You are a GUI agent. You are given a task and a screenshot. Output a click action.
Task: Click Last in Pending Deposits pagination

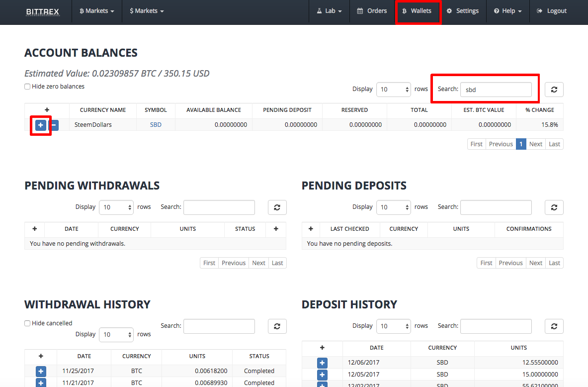pos(554,263)
